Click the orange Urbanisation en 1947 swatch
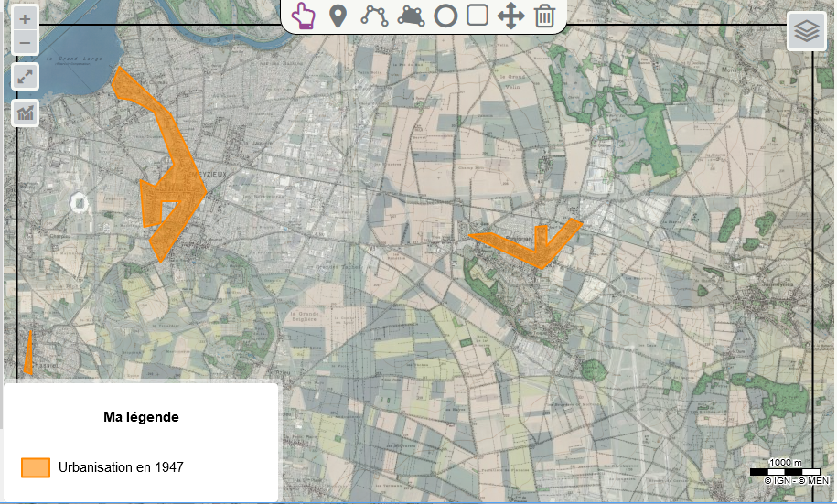 coord(36,467)
